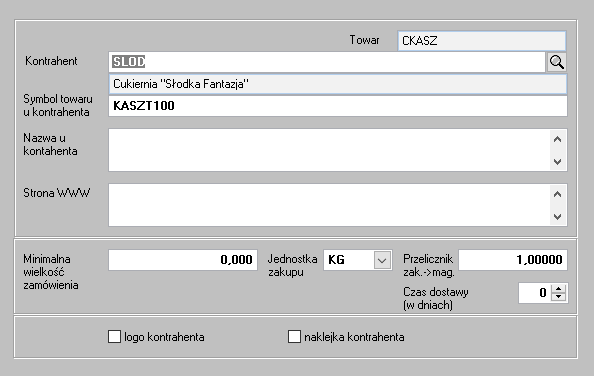594x376 pixels.
Task: Click the Cukiernia "Słodka Fantazja" name field
Action: pos(338,84)
